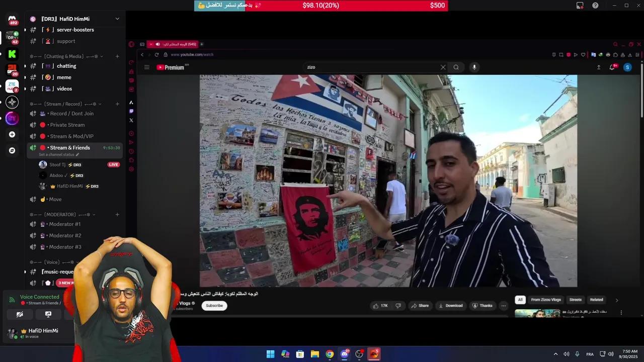Watch Stoof Tj's LIVE stream badge

114,164
